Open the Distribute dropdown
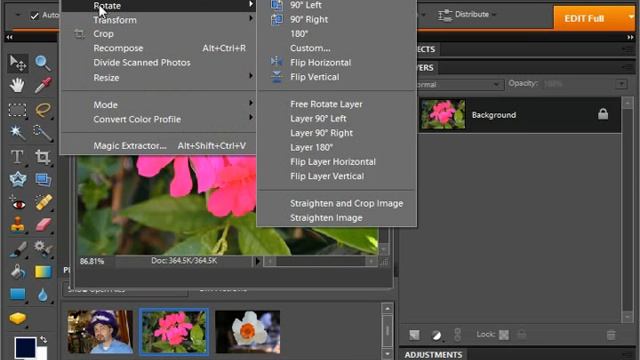 click(467, 15)
